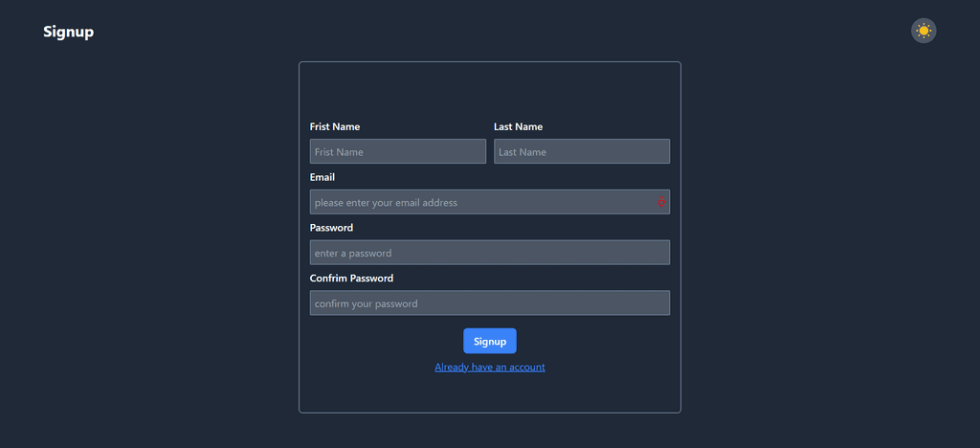The height and width of the screenshot is (448, 980).
Task: Click the "Email" label above the field
Action: coord(323,177)
